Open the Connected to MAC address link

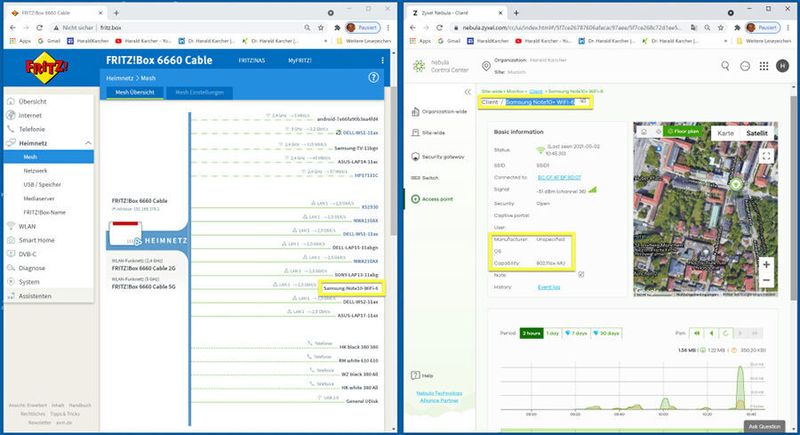coord(559,177)
